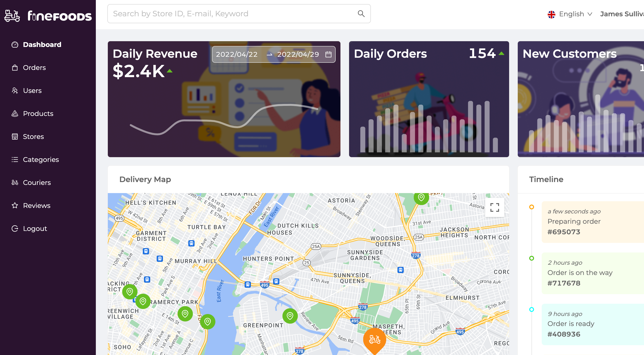
Task: Select the English language dropdown
Action: click(570, 14)
